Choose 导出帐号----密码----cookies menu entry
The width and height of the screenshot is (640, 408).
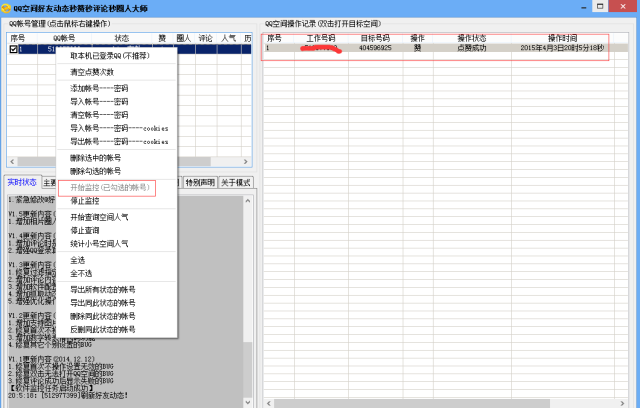pyautogui.click(x=119, y=142)
